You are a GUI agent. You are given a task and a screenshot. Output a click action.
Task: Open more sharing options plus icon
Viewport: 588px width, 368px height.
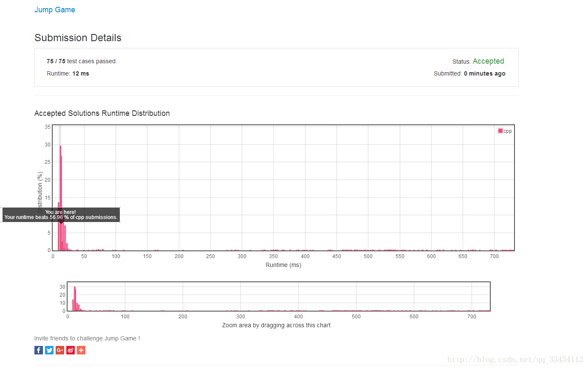[x=81, y=350]
